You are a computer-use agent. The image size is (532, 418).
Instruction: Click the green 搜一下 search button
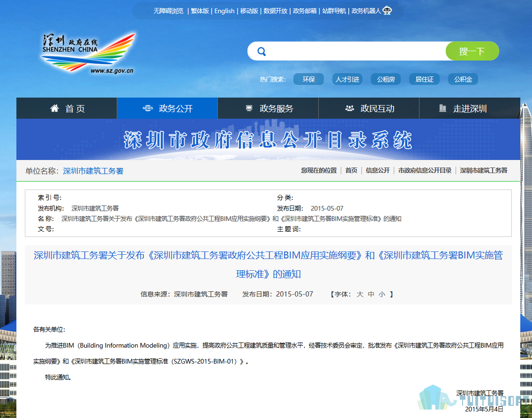pyautogui.click(x=472, y=51)
